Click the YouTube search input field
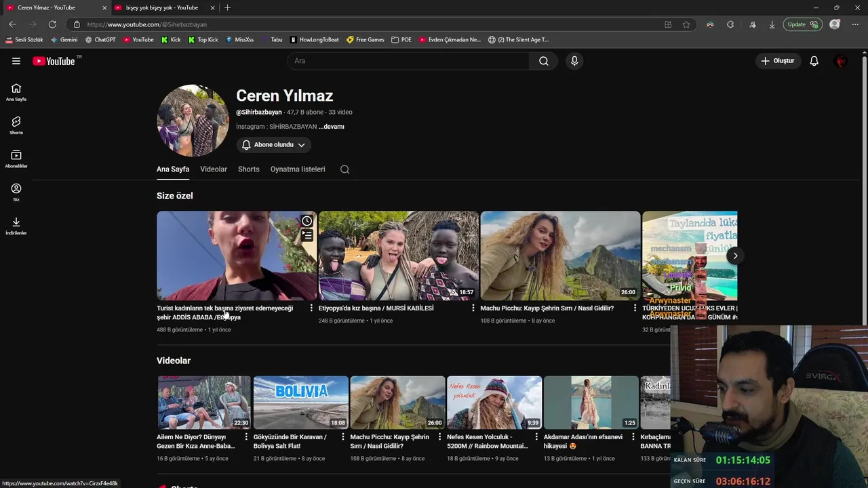This screenshot has width=868, height=488. tap(408, 61)
